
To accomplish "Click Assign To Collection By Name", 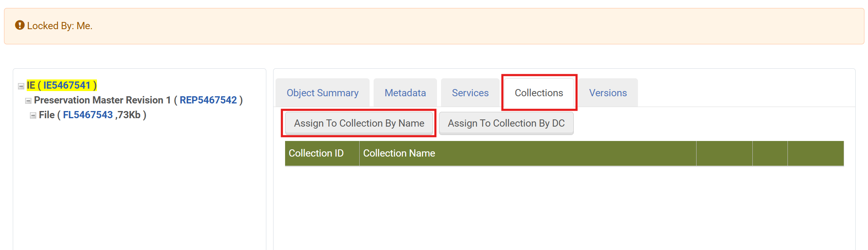I will pos(358,123).
